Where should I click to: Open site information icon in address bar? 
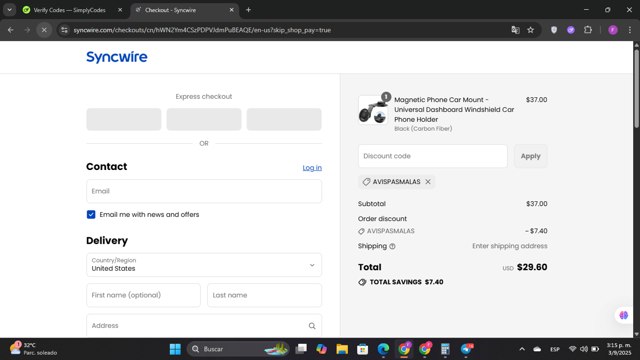(x=64, y=30)
